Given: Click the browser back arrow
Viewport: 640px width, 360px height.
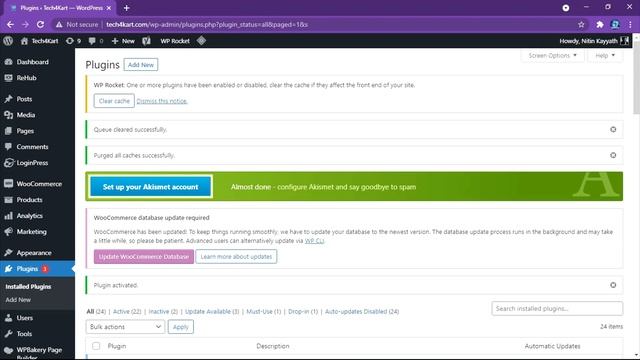Looking at the screenshot, I should point(10,24).
